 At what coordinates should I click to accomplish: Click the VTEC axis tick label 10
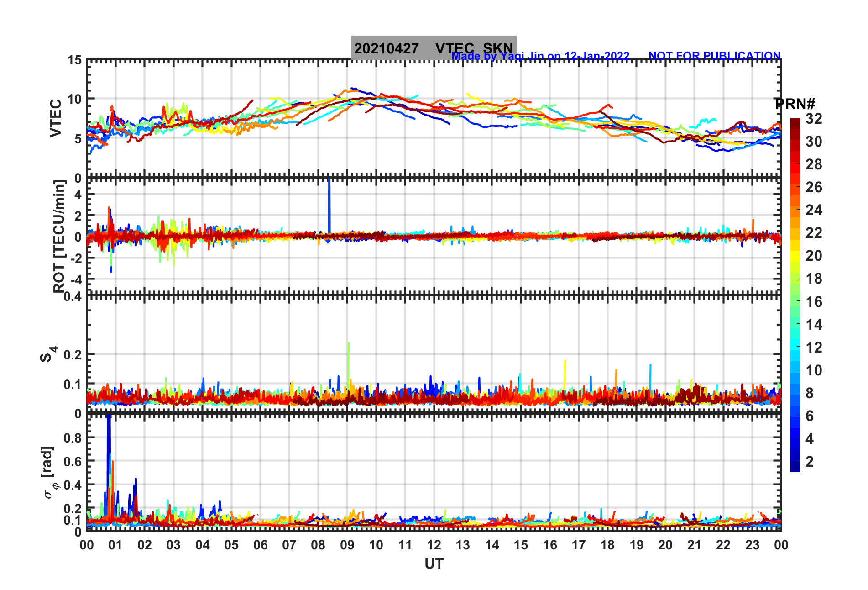pos(75,99)
